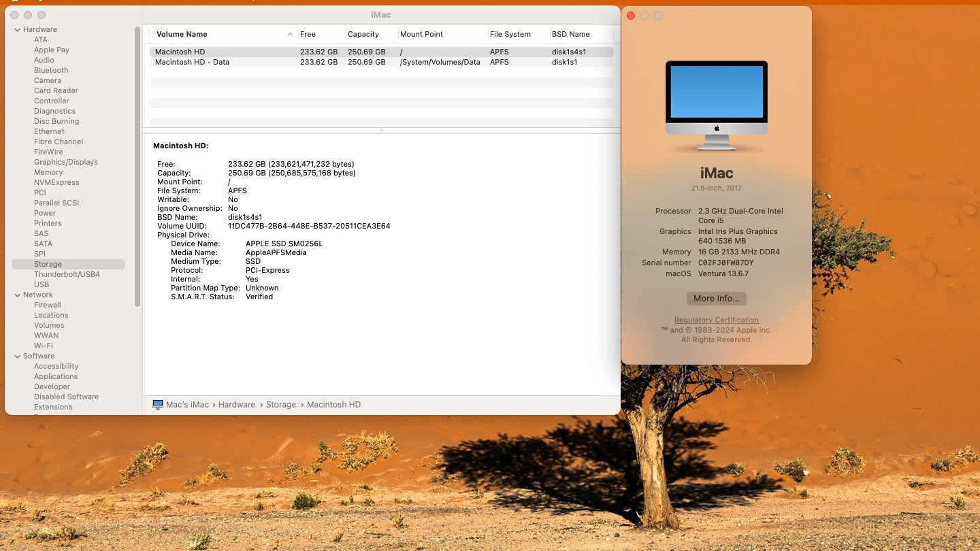The width and height of the screenshot is (980, 551).
Task: Select Thunderbolt/USB4 in the sidebar
Action: point(67,274)
